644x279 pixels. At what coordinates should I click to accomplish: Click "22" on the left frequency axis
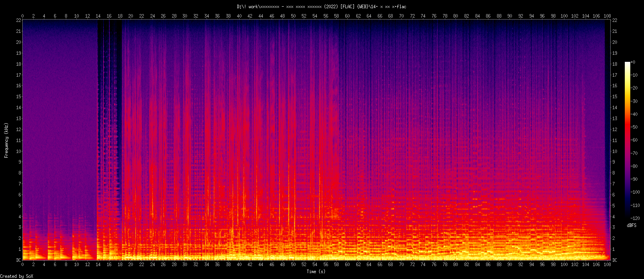(x=18, y=20)
